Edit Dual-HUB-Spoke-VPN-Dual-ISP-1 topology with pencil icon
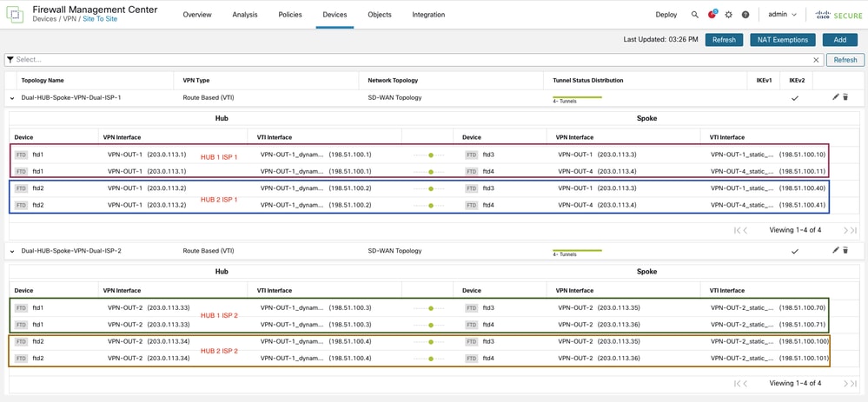Viewport: 868px width, 402px height. click(x=835, y=97)
